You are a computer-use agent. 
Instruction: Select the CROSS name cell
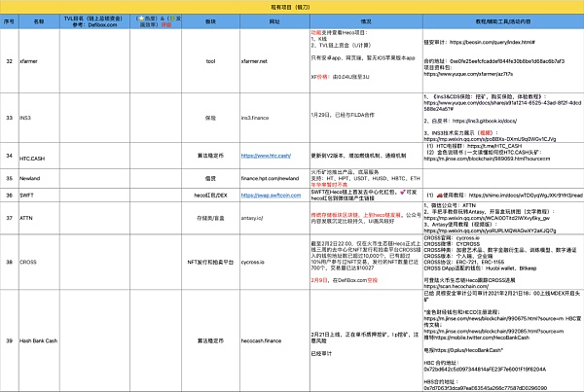pos(39,263)
